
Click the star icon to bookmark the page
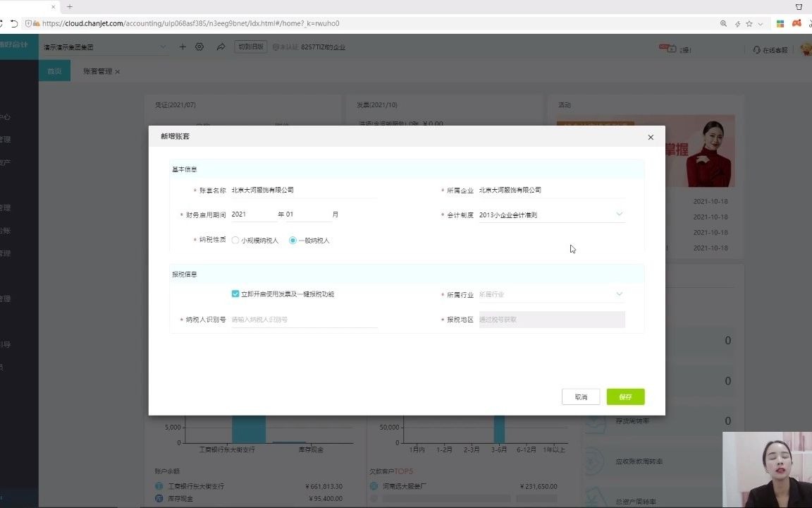749,23
